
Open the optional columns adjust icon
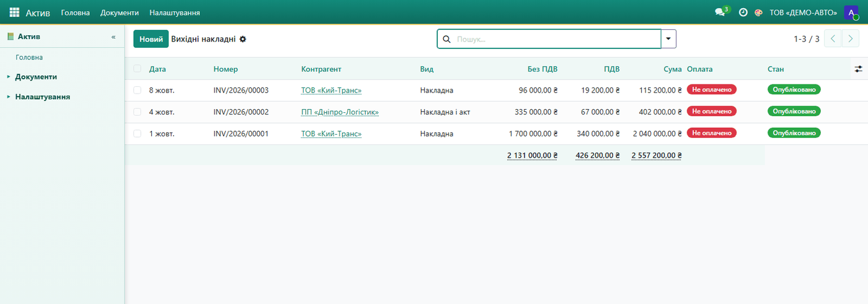pyautogui.click(x=858, y=69)
